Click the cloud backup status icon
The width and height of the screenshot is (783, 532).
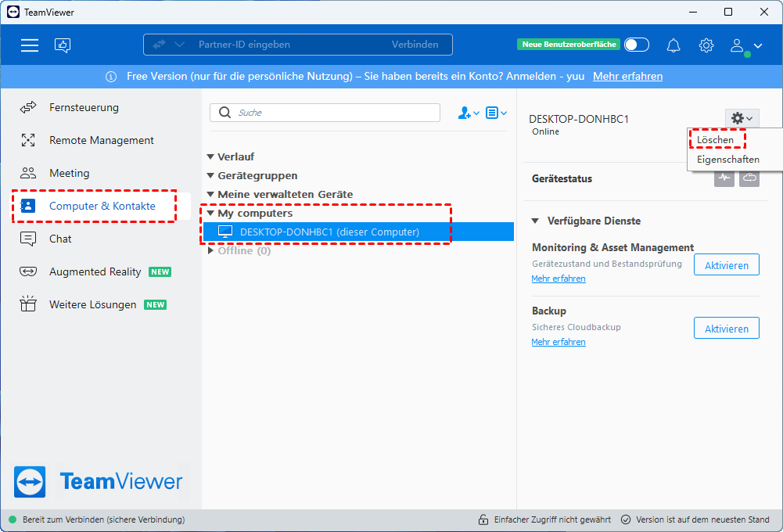tap(749, 178)
